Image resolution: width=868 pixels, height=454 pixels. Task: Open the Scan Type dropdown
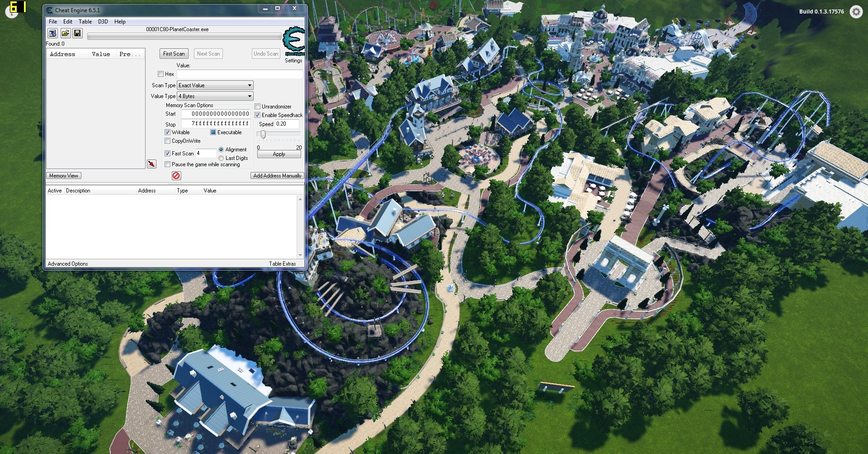click(x=215, y=85)
